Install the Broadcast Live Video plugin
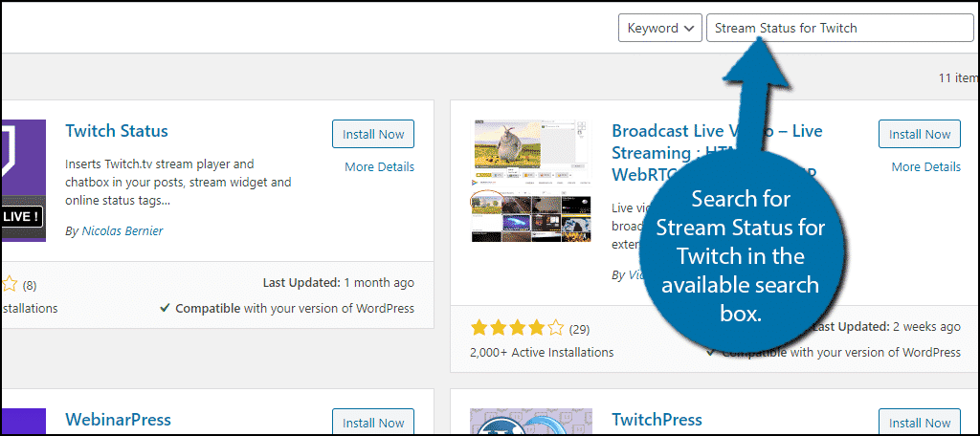The height and width of the screenshot is (436, 980). (x=920, y=134)
